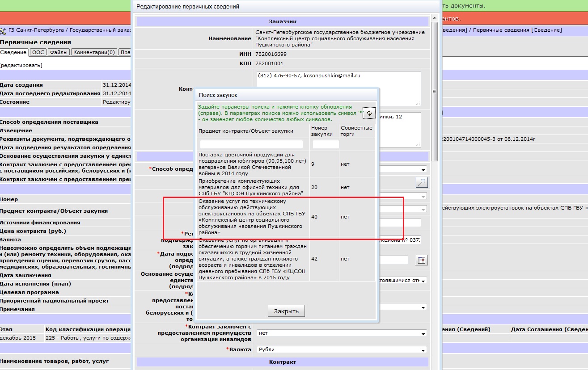
Task: Open the Комментарии(0) tab
Action: coord(94,52)
